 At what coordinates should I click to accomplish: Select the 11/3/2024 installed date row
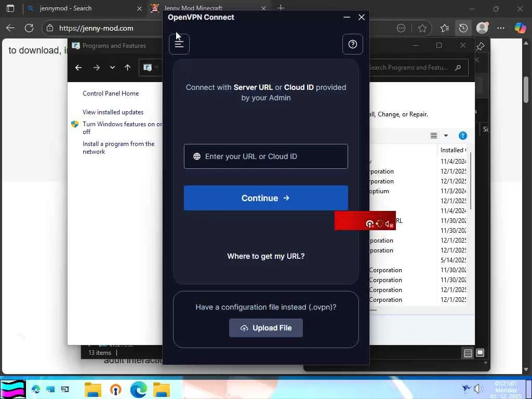tap(453, 191)
